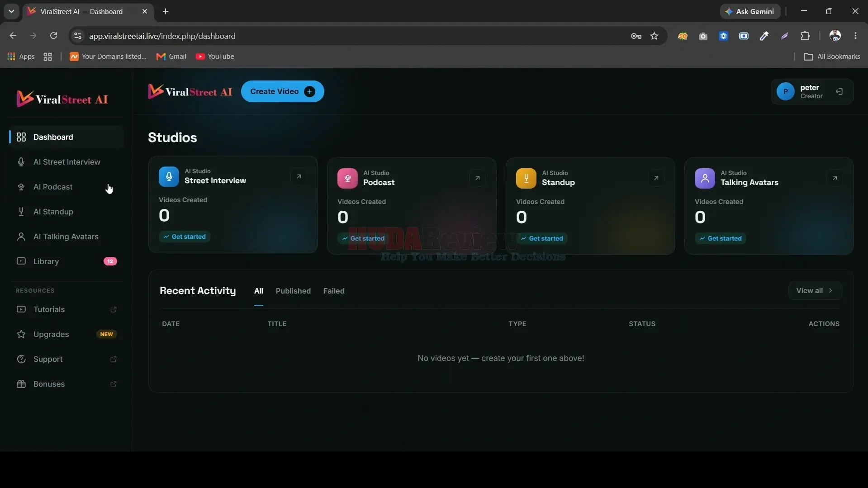868x488 pixels.
Task: Bookmark this page with star icon
Action: click(x=655, y=36)
